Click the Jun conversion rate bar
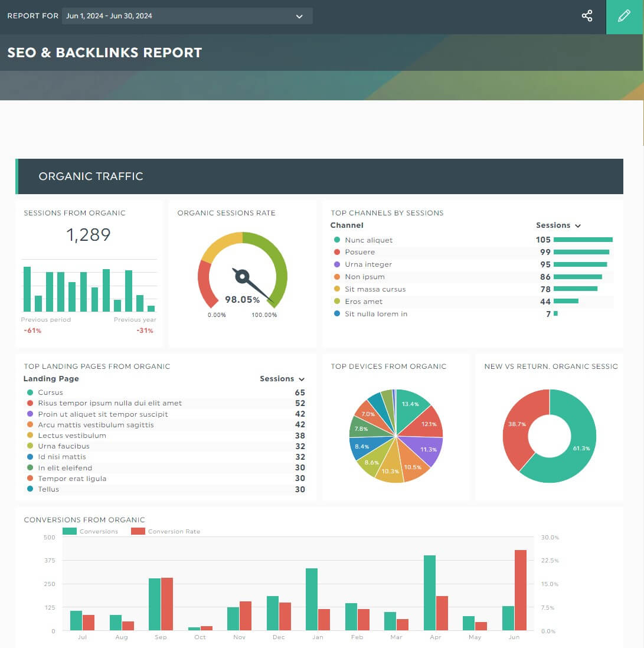This screenshot has height=648, width=644. coord(521,590)
